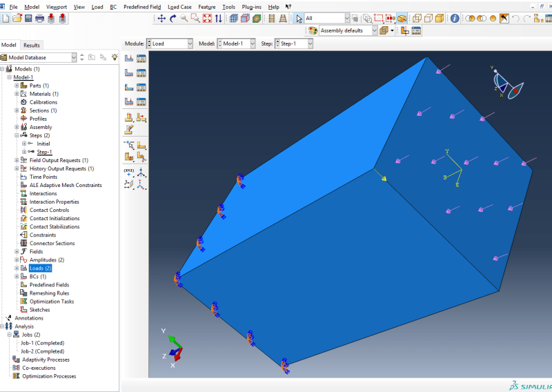Click the Create Load Case icon
Image resolution: width=552 pixels, height=392 pixels.
click(x=129, y=101)
